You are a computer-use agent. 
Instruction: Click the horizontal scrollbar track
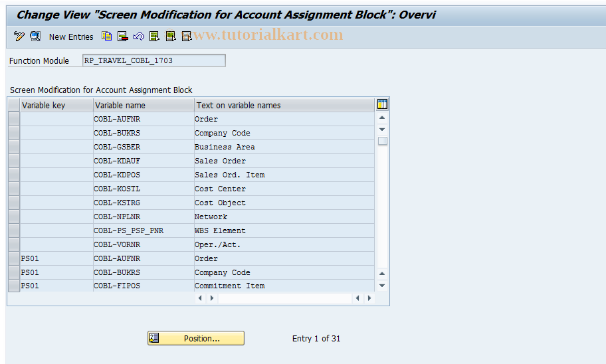285,298
